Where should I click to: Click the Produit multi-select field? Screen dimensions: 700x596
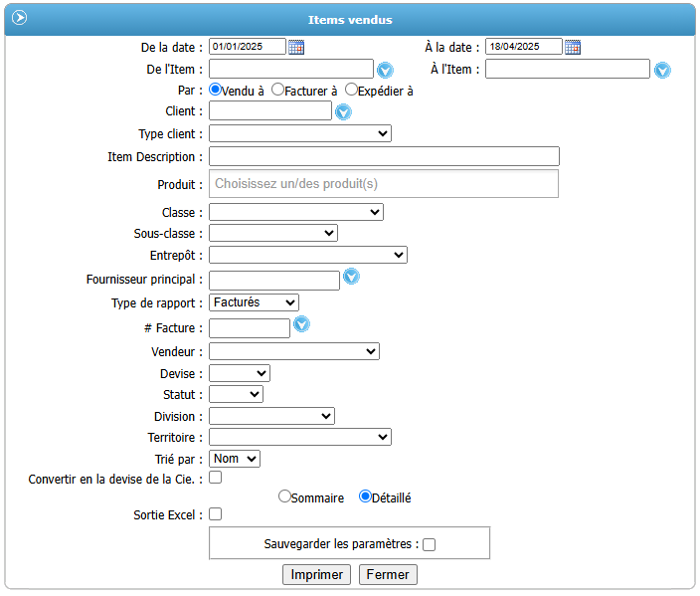[384, 184]
